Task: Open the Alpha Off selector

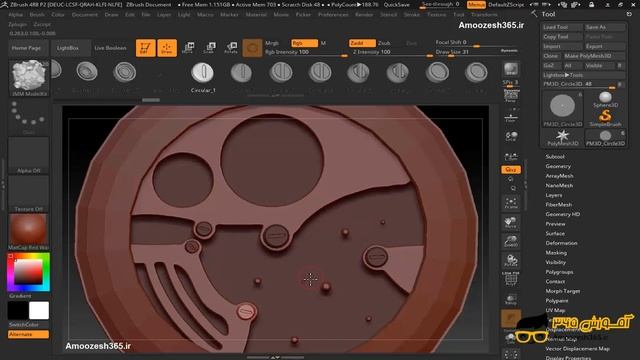Action: (29, 156)
